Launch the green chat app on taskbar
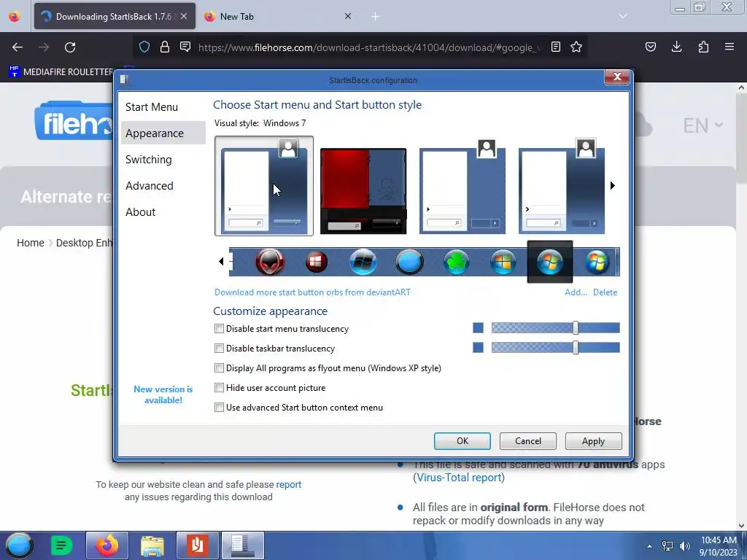The height and width of the screenshot is (560, 747). click(61, 545)
